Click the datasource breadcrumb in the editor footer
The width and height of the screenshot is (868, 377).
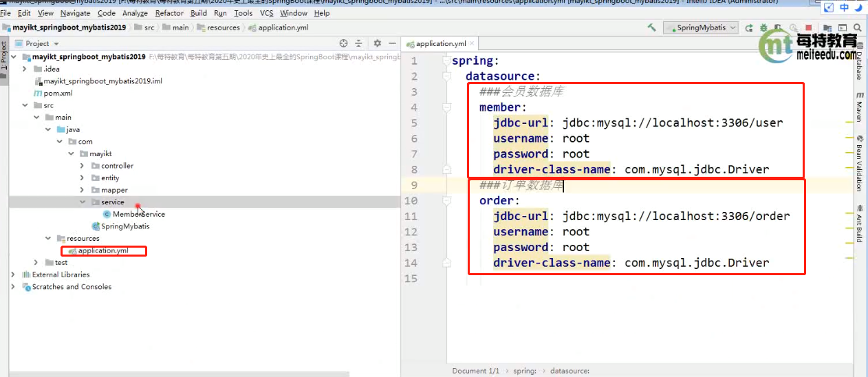coord(569,371)
